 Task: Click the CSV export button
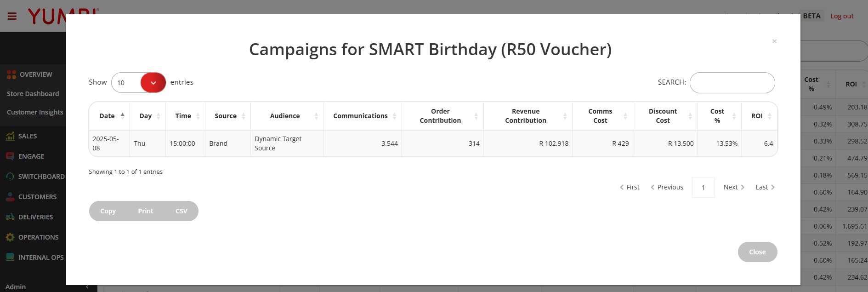[182, 211]
